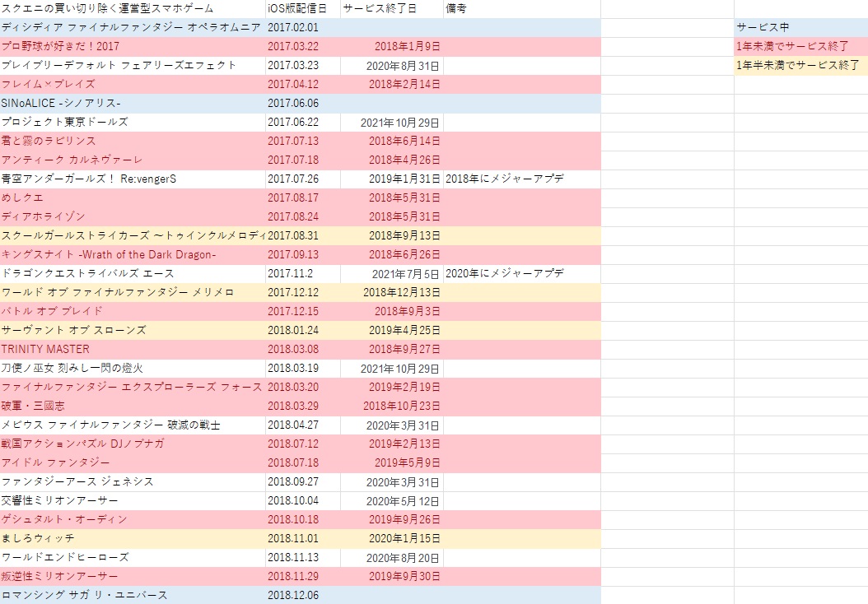Click the '叛逆性ミリオンアーサー' cell
This screenshot has width=868, height=604.
click(133, 576)
